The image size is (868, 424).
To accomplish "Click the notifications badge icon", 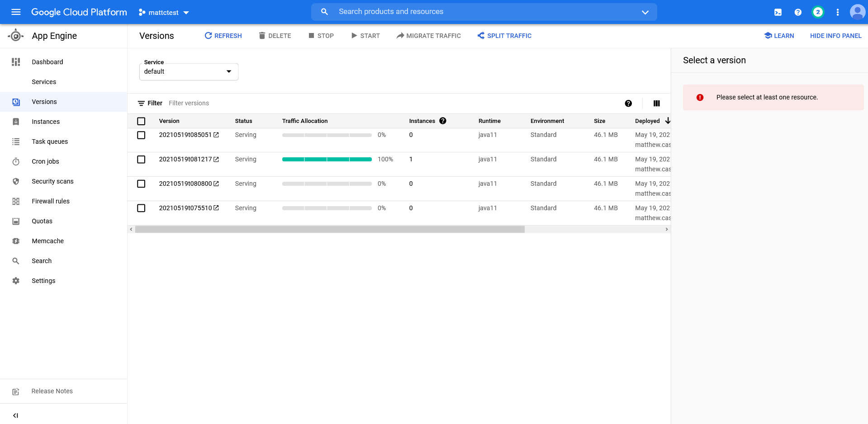I will tap(817, 12).
